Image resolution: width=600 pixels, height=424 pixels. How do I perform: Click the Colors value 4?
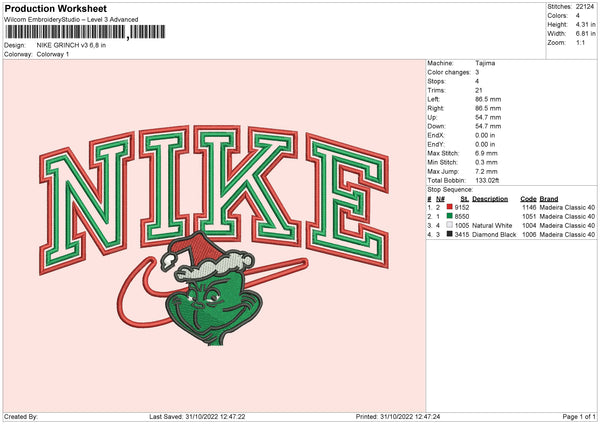[x=577, y=16]
